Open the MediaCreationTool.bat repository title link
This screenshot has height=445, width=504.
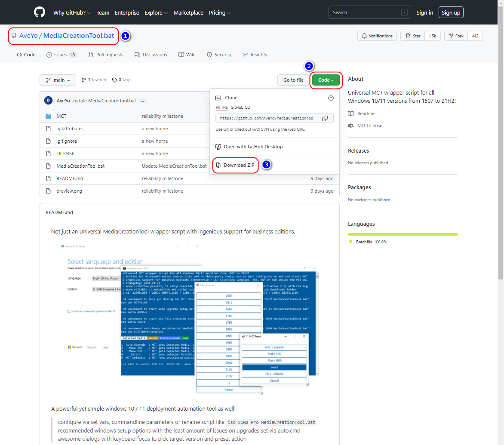click(78, 36)
